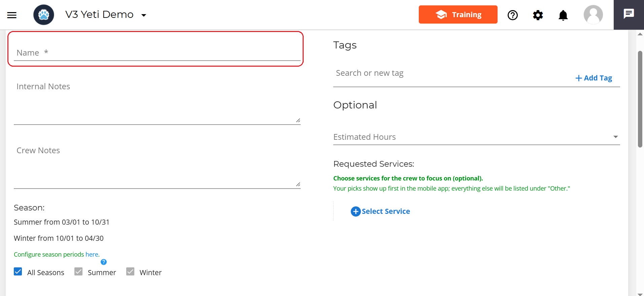Click Add Tag button
This screenshot has width=644, height=296.
click(x=594, y=78)
